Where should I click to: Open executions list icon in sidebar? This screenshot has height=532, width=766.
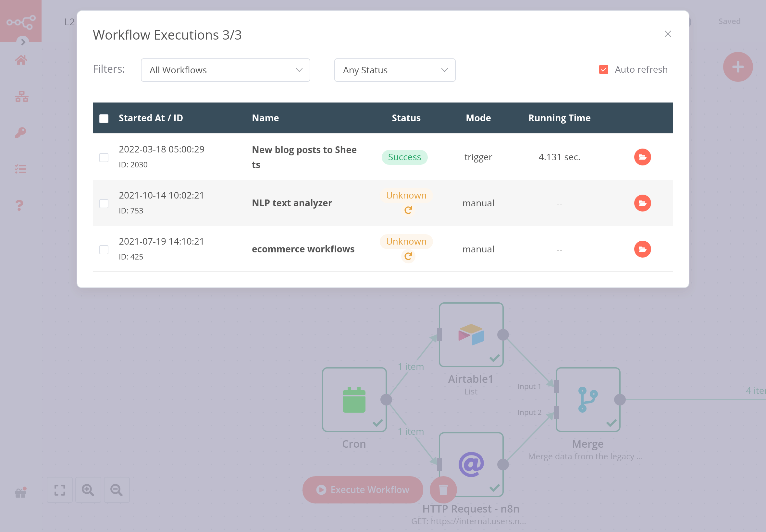(x=20, y=169)
